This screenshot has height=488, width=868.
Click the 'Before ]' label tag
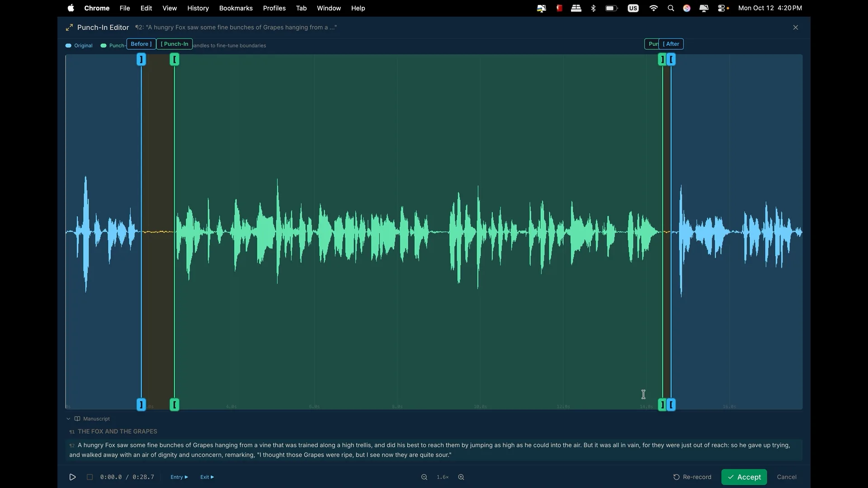pyautogui.click(x=141, y=44)
